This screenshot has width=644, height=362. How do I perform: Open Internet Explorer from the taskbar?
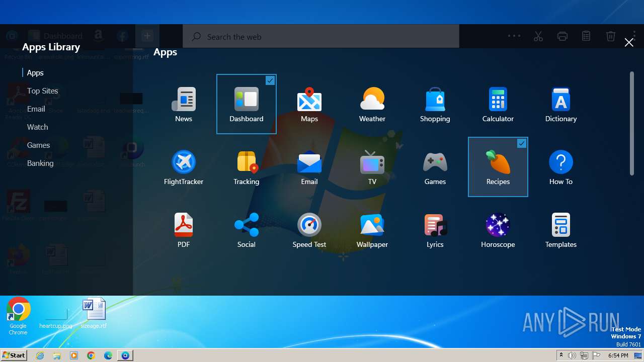(40, 355)
